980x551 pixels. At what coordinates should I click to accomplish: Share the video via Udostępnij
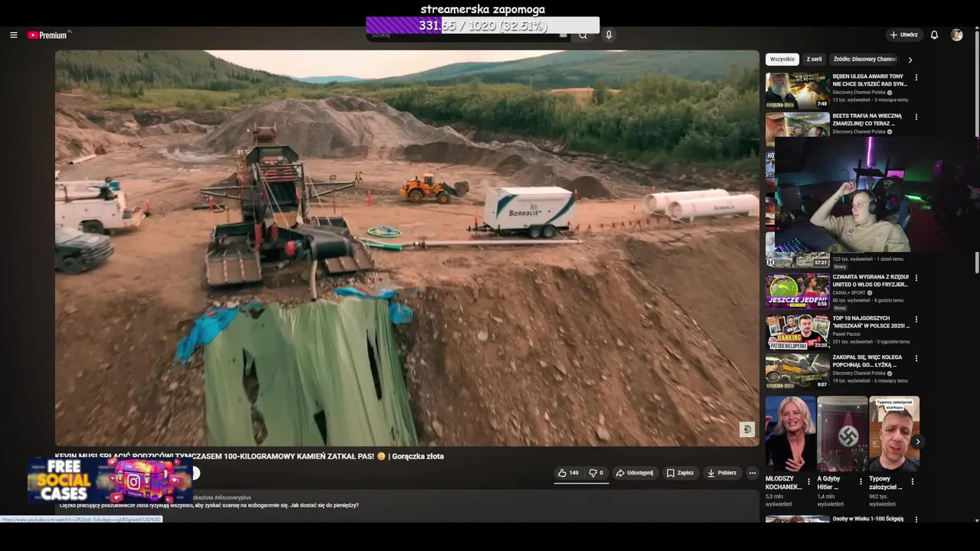(x=635, y=473)
